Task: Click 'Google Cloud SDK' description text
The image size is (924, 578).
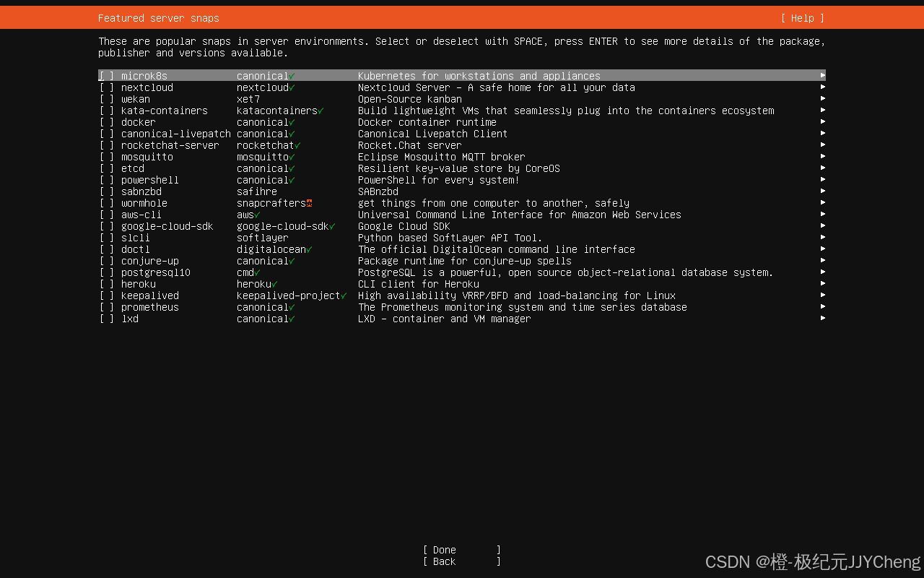Action: coord(404,226)
